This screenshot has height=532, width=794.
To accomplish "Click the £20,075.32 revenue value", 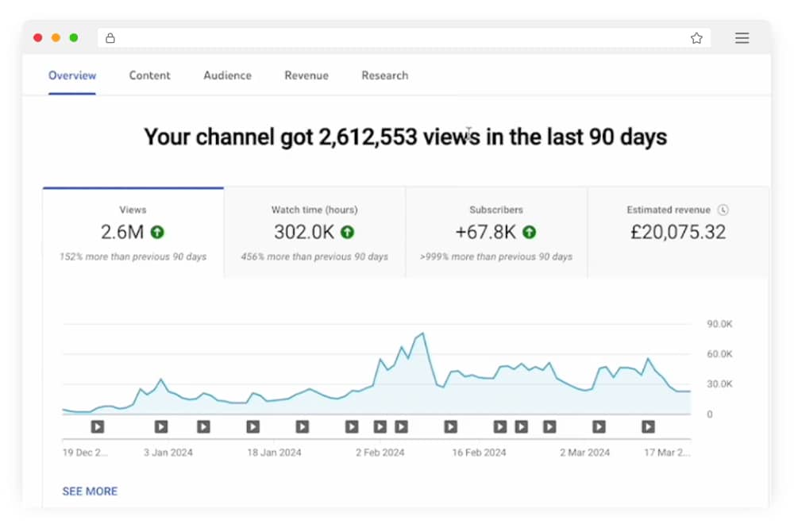I will (678, 232).
